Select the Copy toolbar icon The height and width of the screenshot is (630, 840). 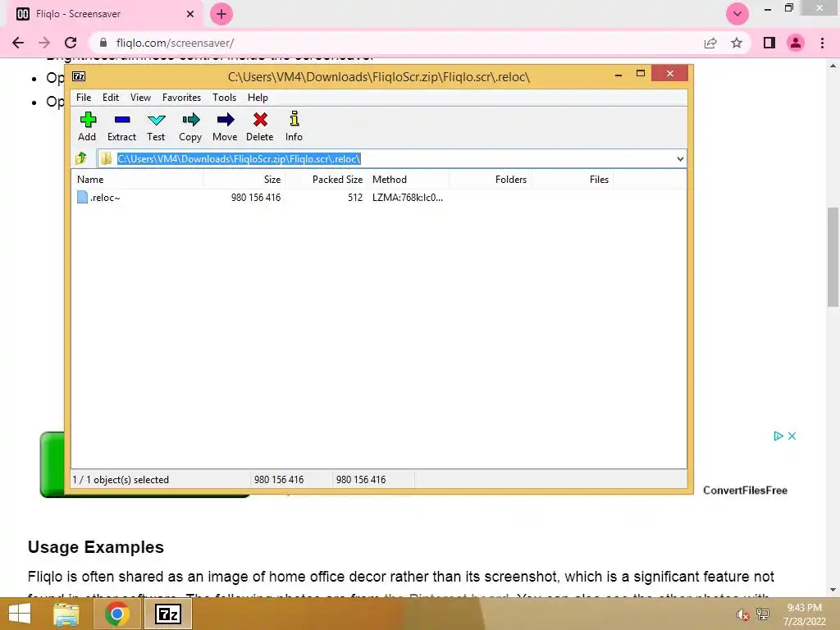click(x=190, y=126)
